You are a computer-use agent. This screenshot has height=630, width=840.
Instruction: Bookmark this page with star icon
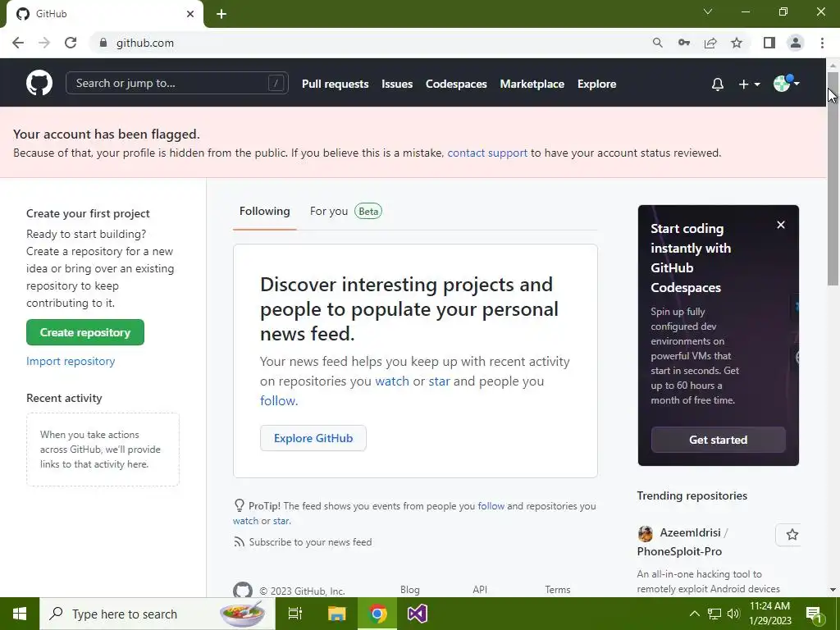(737, 43)
